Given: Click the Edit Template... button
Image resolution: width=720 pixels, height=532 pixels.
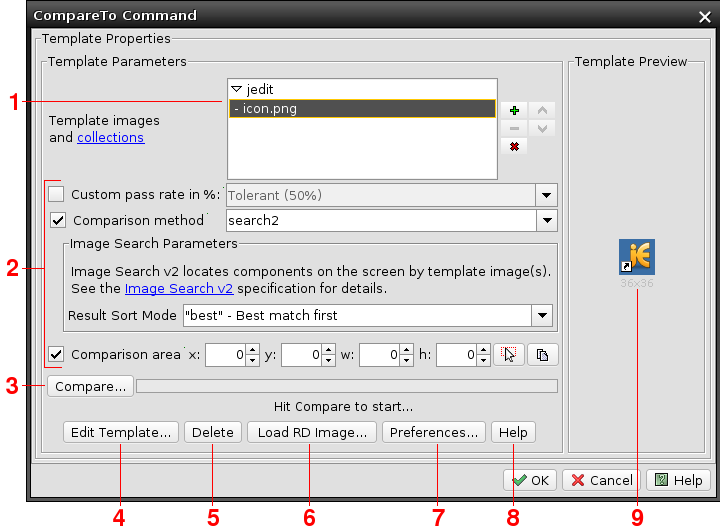Looking at the screenshot, I should (120, 433).
